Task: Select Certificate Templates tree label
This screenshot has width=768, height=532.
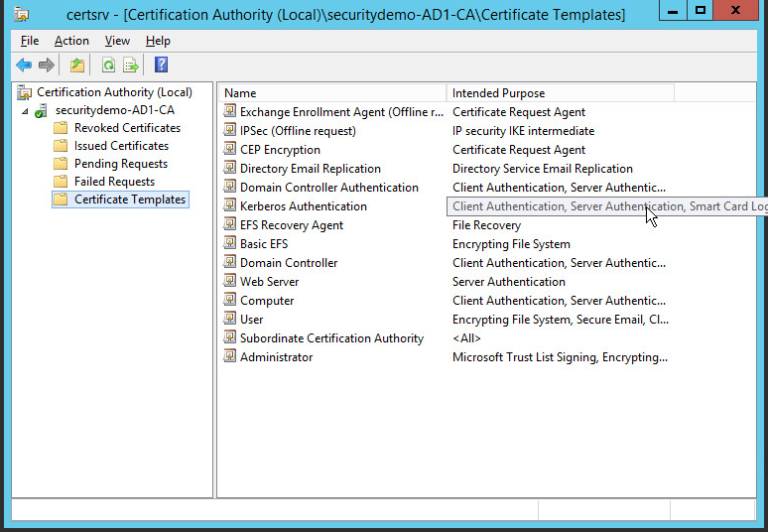Action: [130, 199]
